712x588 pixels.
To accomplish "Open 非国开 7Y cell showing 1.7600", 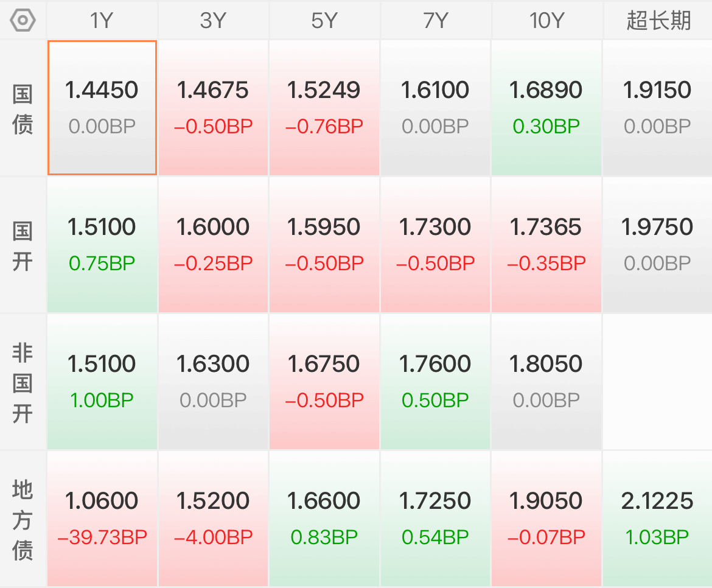I will click(435, 382).
